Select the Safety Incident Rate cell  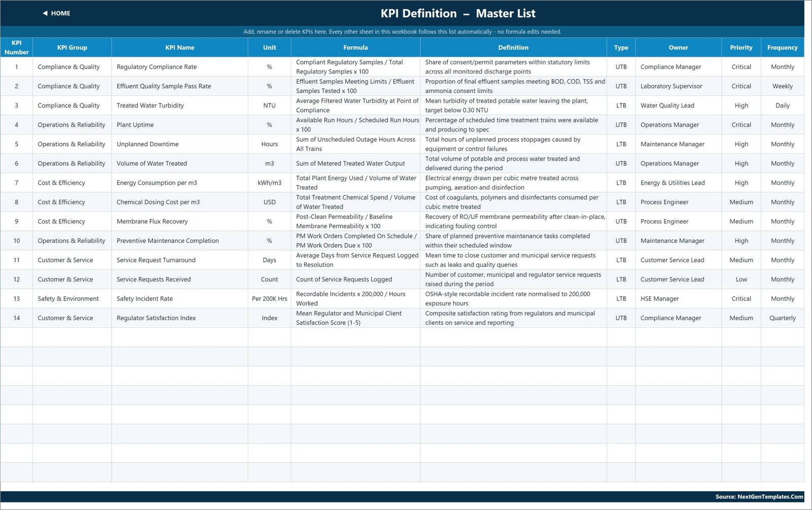coord(180,298)
